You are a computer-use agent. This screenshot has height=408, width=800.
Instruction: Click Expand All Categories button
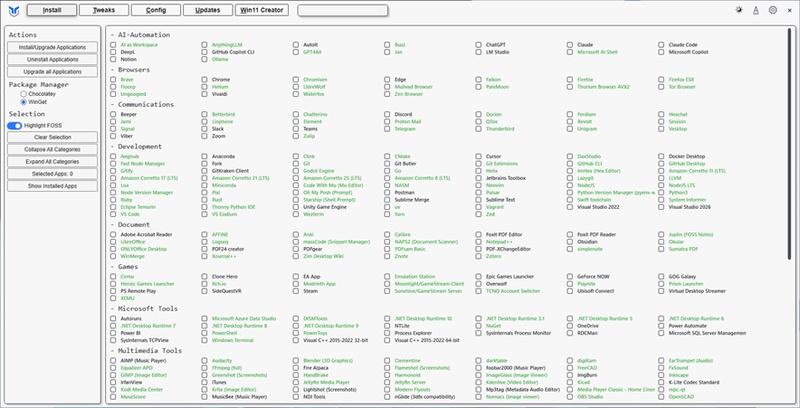(x=53, y=162)
